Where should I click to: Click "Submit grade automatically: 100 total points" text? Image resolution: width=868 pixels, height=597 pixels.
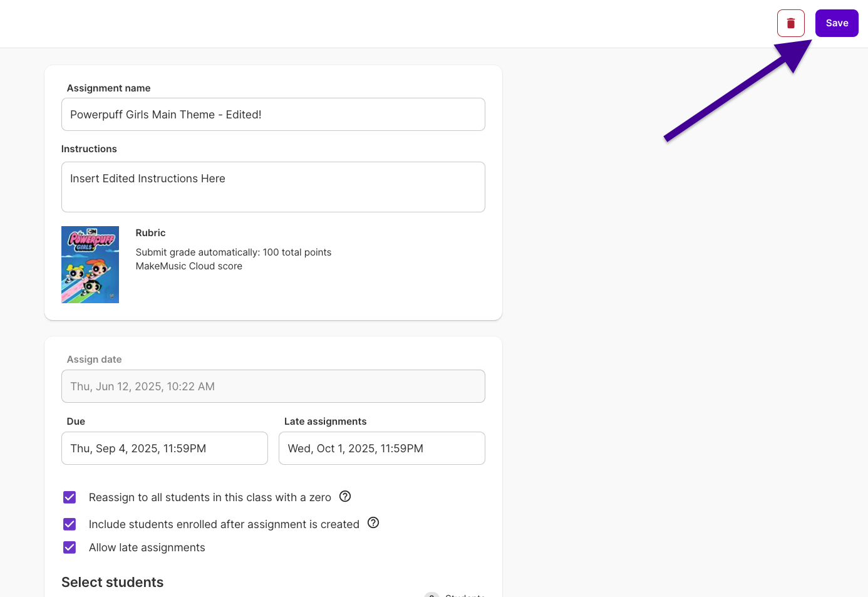pos(233,252)
